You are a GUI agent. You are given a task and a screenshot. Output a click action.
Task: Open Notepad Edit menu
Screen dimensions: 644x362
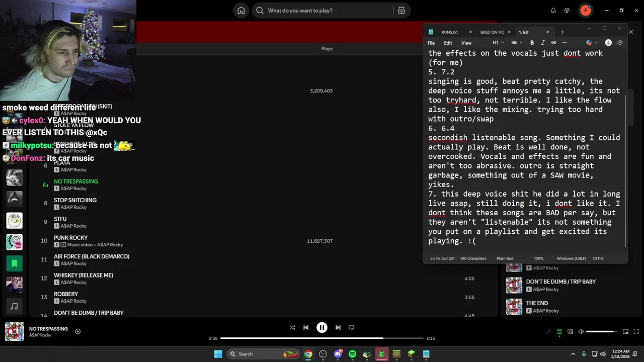point(448,43)
